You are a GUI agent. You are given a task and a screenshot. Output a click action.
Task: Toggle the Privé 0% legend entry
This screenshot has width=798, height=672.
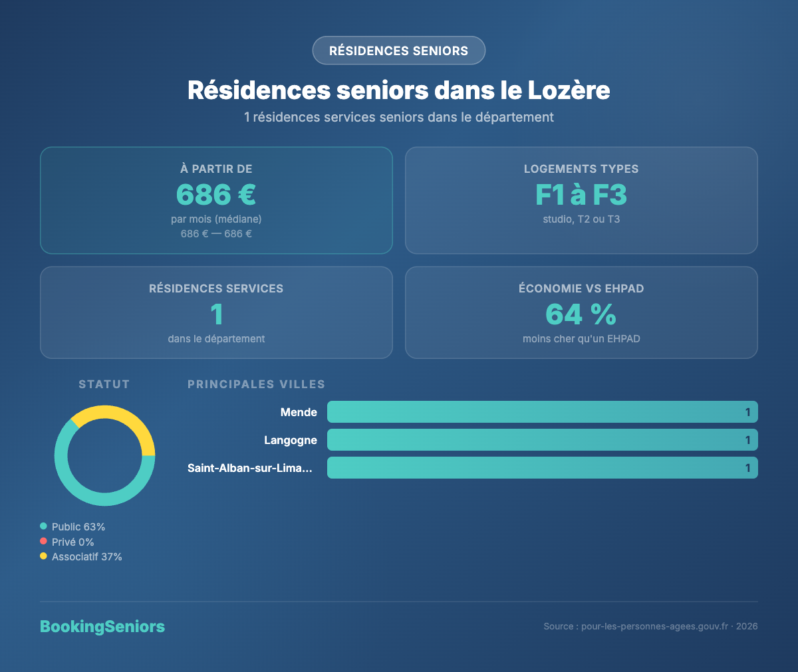[73, 541]
